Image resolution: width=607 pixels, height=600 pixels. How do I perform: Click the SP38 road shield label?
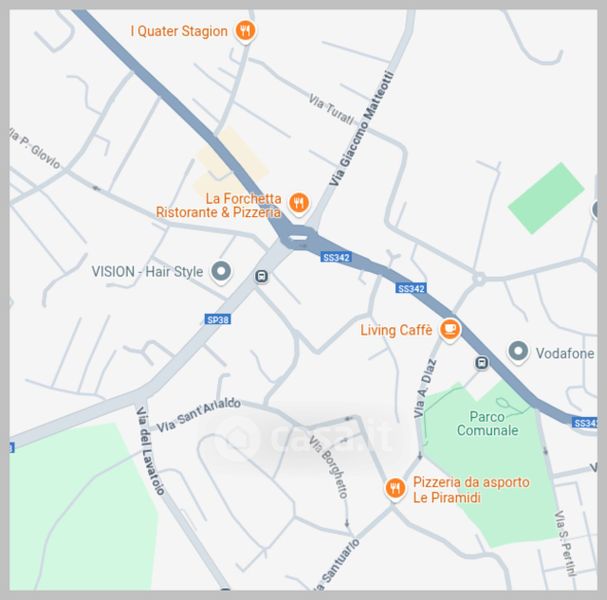pyautogui.click(x=218, y=320)
